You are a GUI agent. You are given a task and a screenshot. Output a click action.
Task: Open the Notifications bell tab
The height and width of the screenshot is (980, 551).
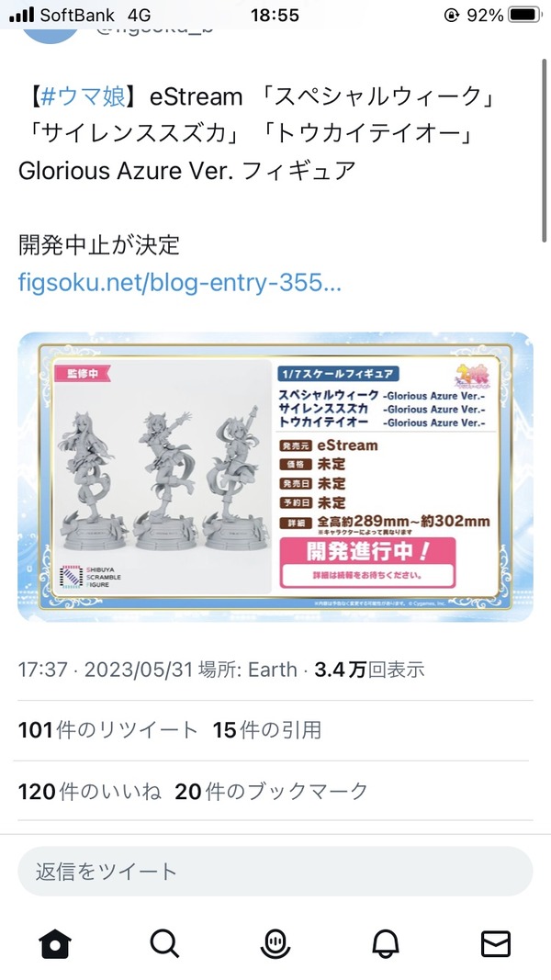(x=386, y=943)
